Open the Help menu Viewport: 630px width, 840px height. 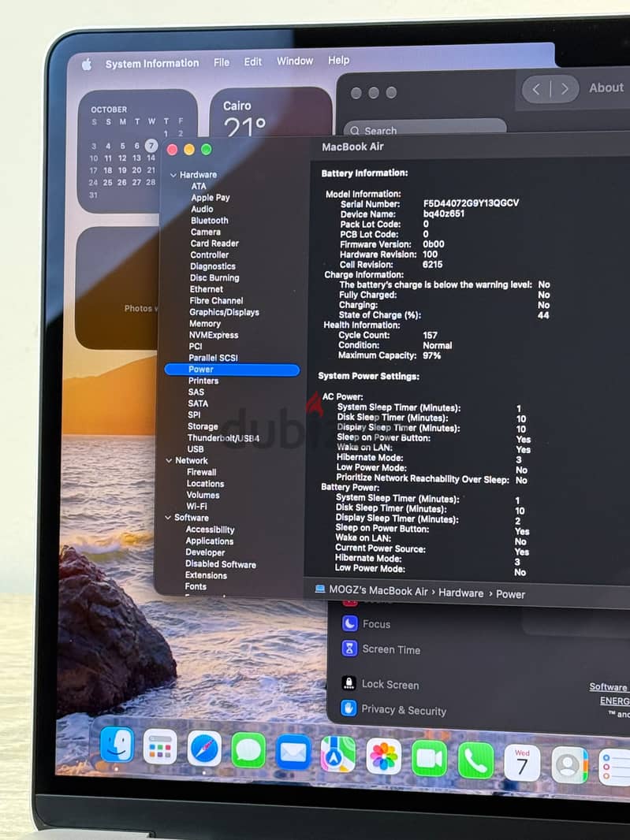pyautogui.click(x=339, y=61)
